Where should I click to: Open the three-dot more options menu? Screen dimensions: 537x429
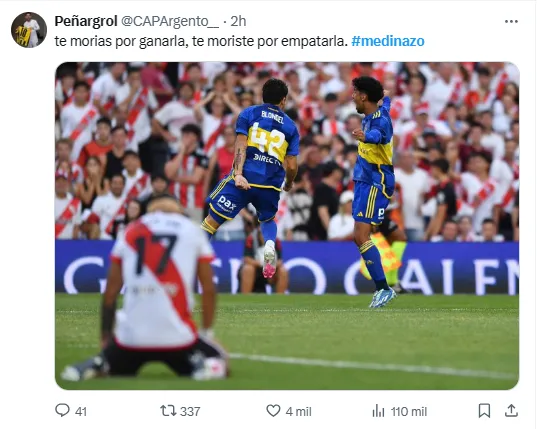511,21
